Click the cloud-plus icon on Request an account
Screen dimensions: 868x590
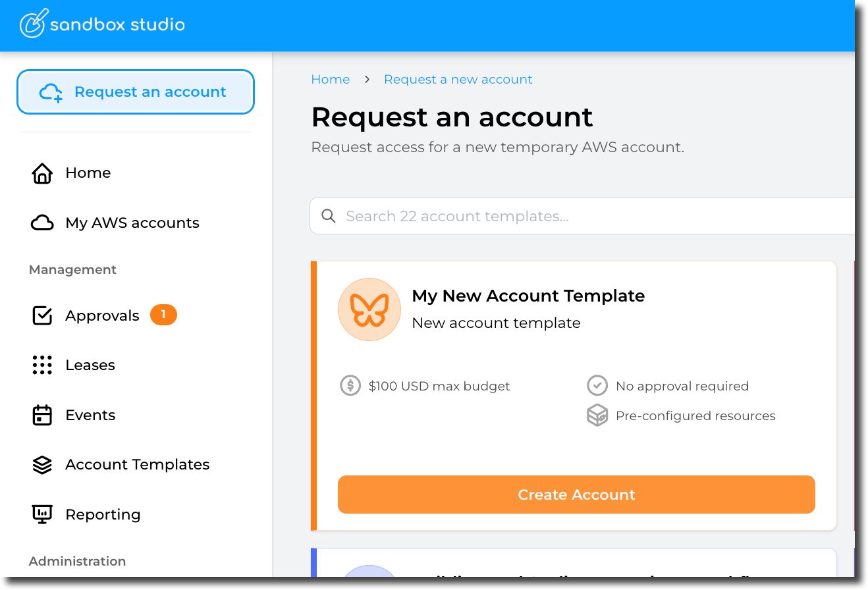coord(51,92)
